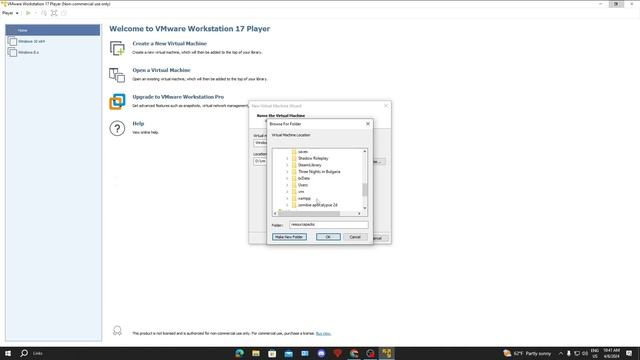Open Microsoft Edge from the taskbar
Image resolution: width=640 pixels, height=360 pixels.
pyautogui.click(x=240, y=353)
